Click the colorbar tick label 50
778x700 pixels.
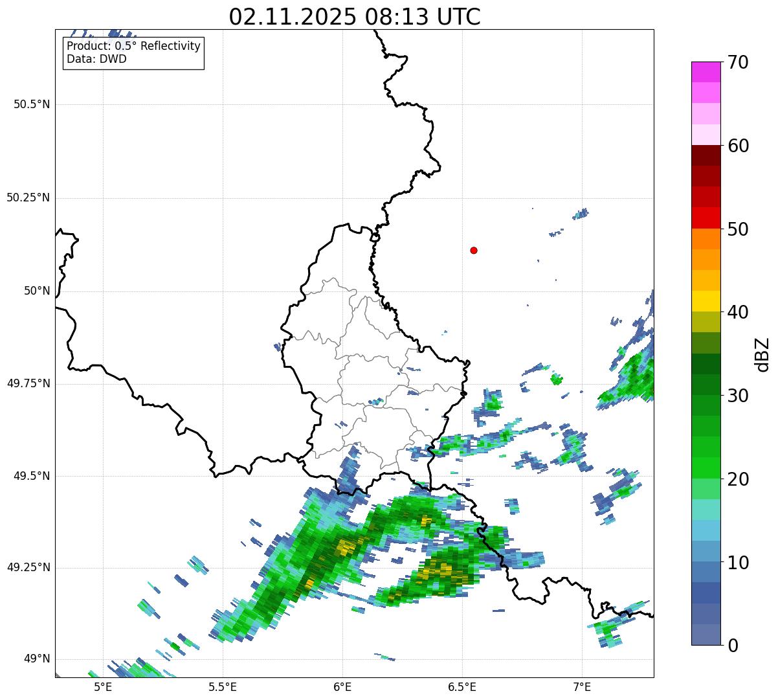[738, 229]
